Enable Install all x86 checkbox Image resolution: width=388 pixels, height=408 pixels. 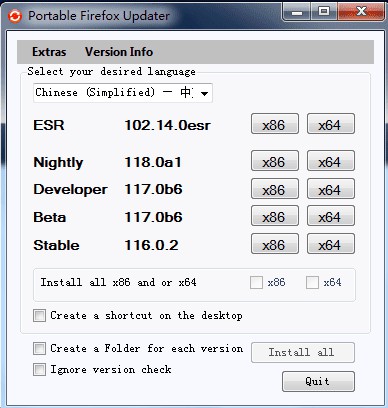256,283
